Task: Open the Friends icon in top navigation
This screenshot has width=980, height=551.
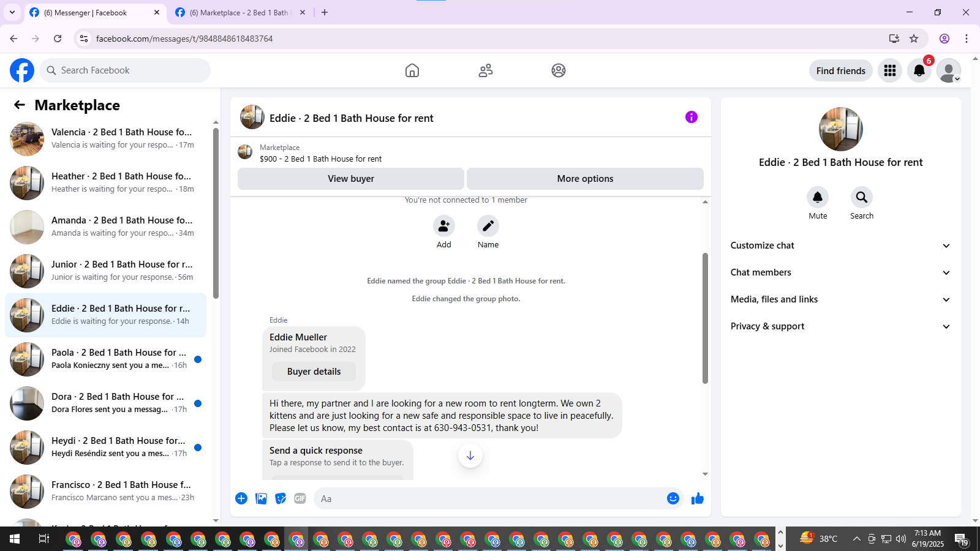Action: pos(486,70)
